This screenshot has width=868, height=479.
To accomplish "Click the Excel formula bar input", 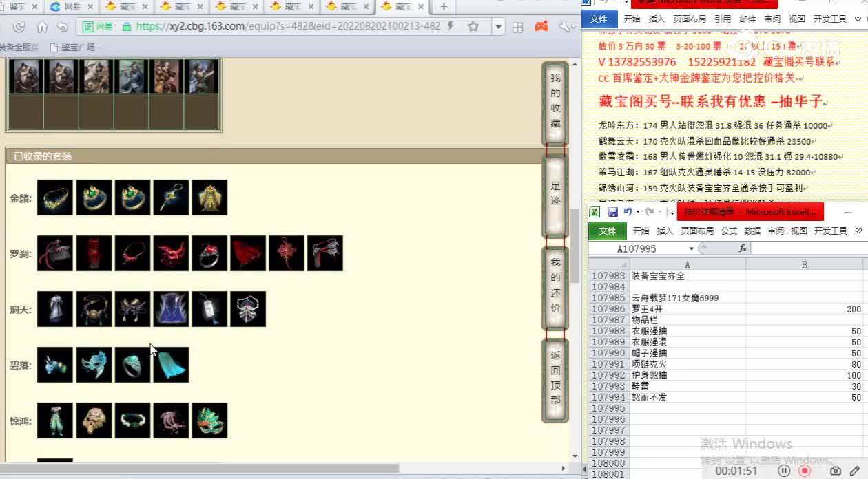I will [x=808, y=248].
